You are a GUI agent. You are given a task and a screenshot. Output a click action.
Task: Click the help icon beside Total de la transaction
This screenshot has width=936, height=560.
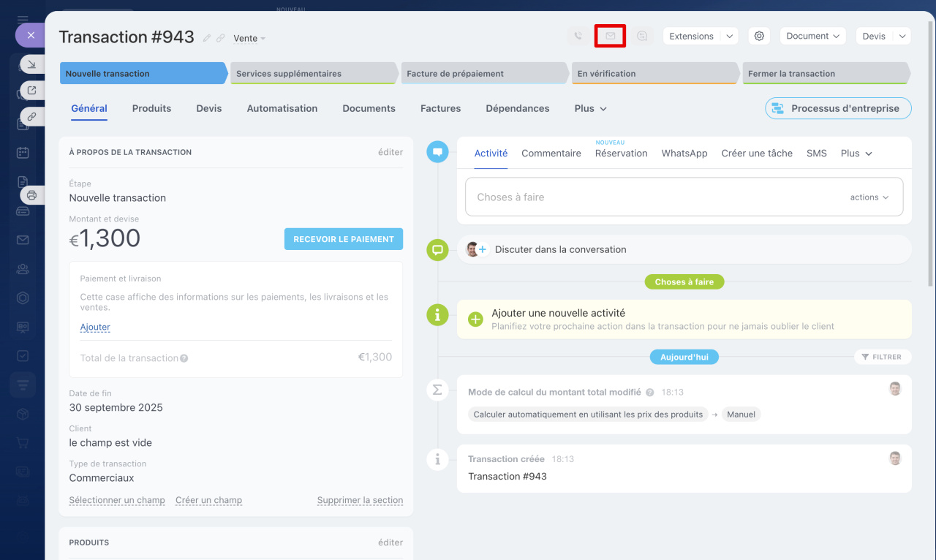click(x=184, y=358)
